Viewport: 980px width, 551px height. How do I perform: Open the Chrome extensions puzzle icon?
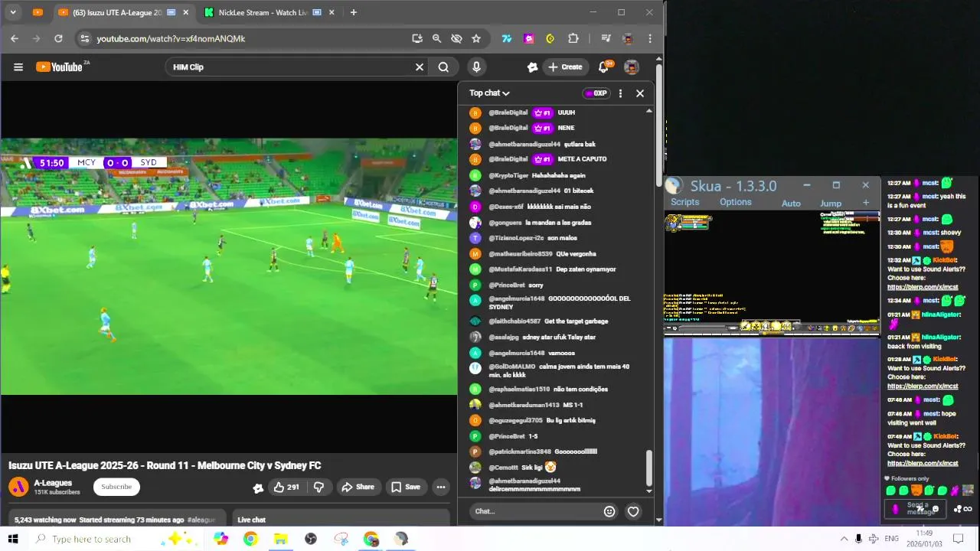point(573,38)
